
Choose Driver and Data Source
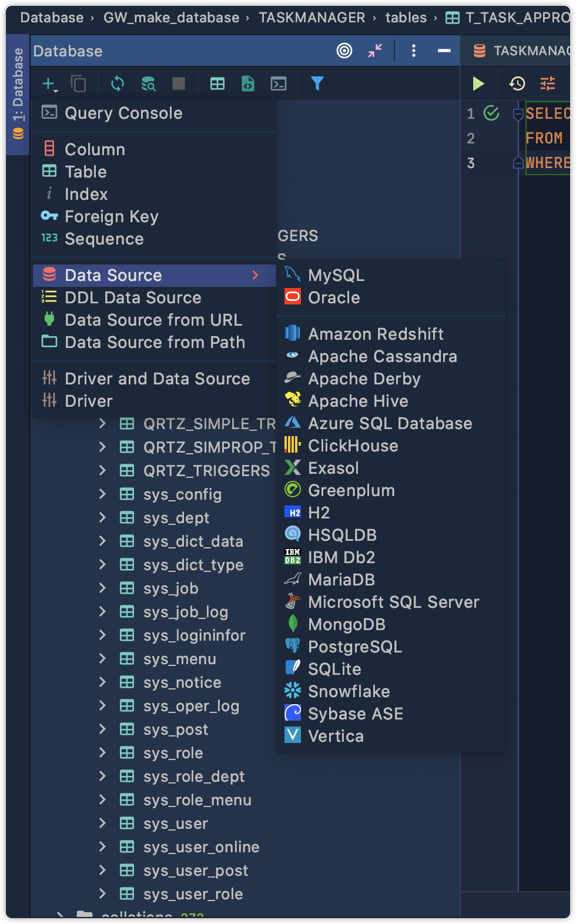(x=154, y=379)
